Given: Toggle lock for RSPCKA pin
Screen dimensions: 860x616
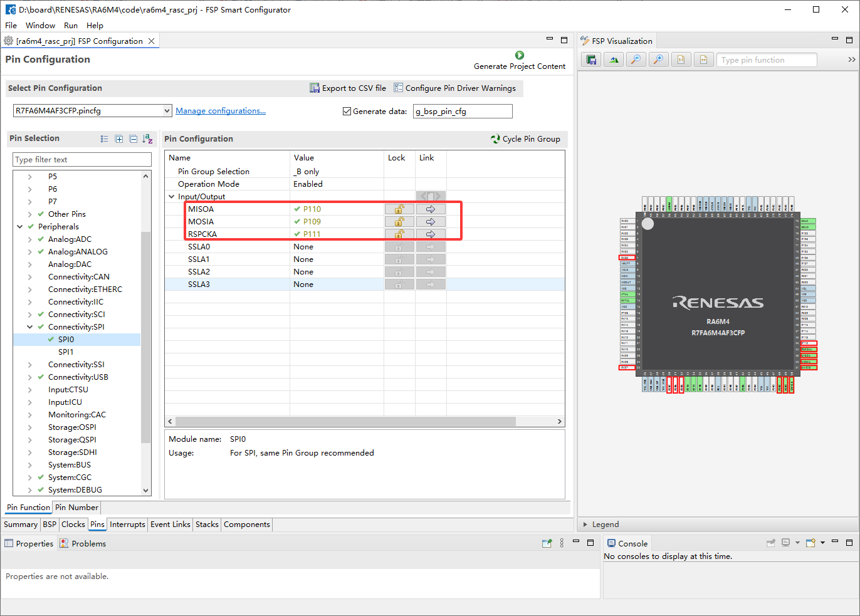Looking at the screenshot, I should tap(399, 234).
